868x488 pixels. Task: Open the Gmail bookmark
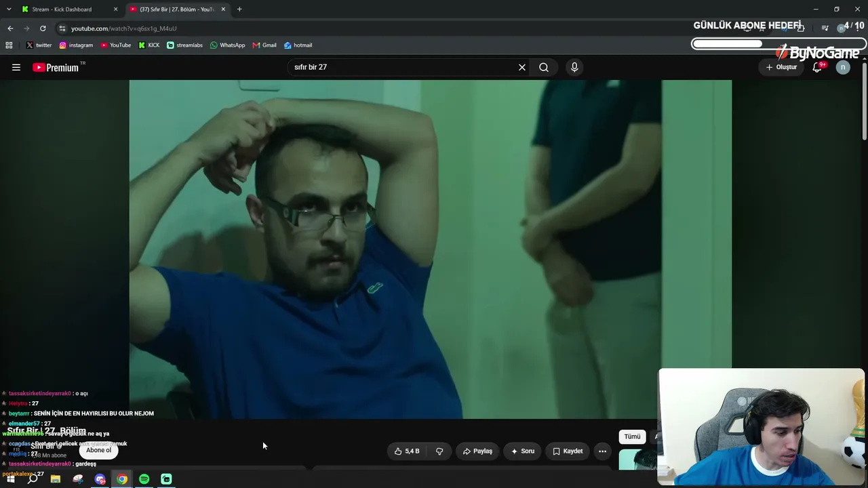264,45
